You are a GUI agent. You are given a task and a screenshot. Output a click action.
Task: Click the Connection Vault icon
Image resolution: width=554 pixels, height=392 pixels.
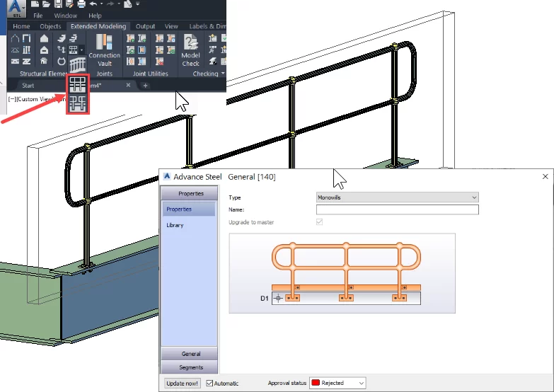(104, 44)
